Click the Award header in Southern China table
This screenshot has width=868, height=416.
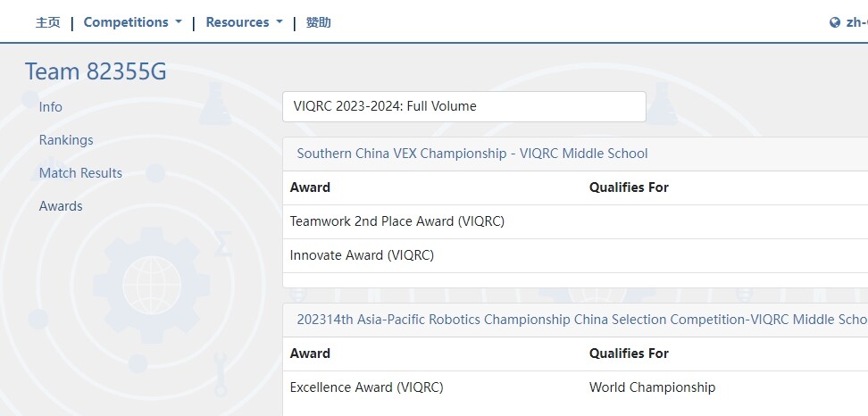(310, 187)
